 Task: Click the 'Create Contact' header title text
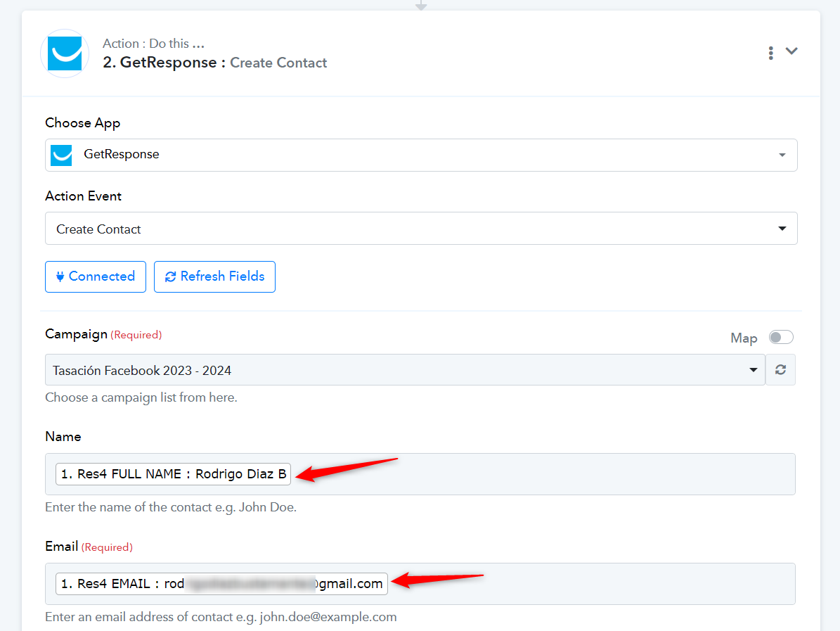click(x=278, y=63)
